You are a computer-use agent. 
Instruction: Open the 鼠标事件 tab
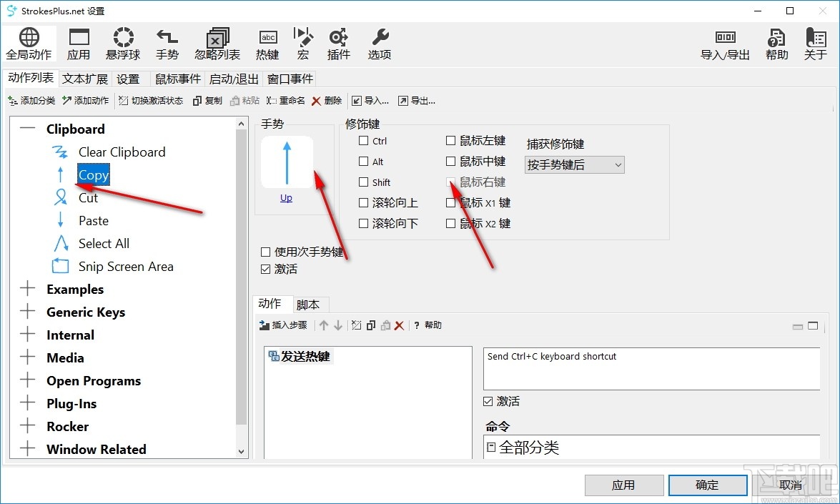point(177,79)
